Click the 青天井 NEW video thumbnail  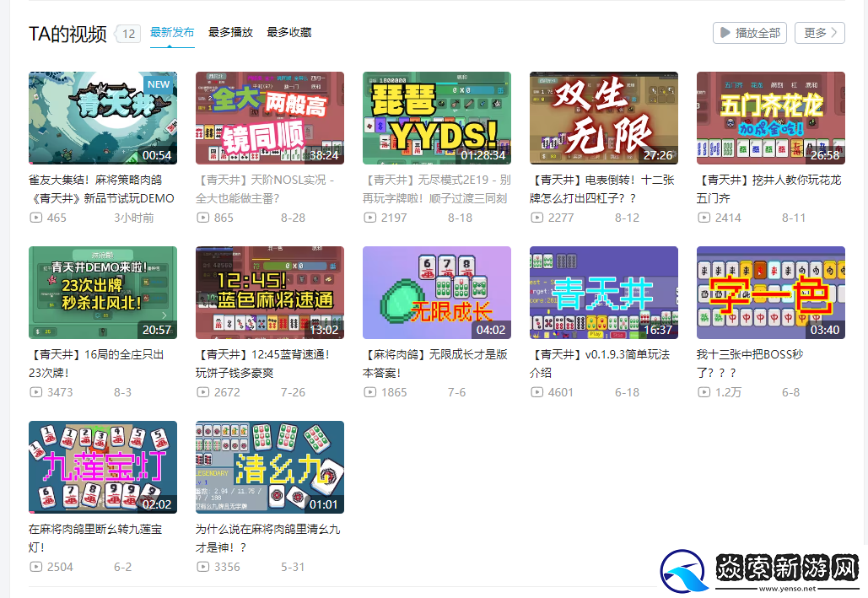click(x=102, y=117)
